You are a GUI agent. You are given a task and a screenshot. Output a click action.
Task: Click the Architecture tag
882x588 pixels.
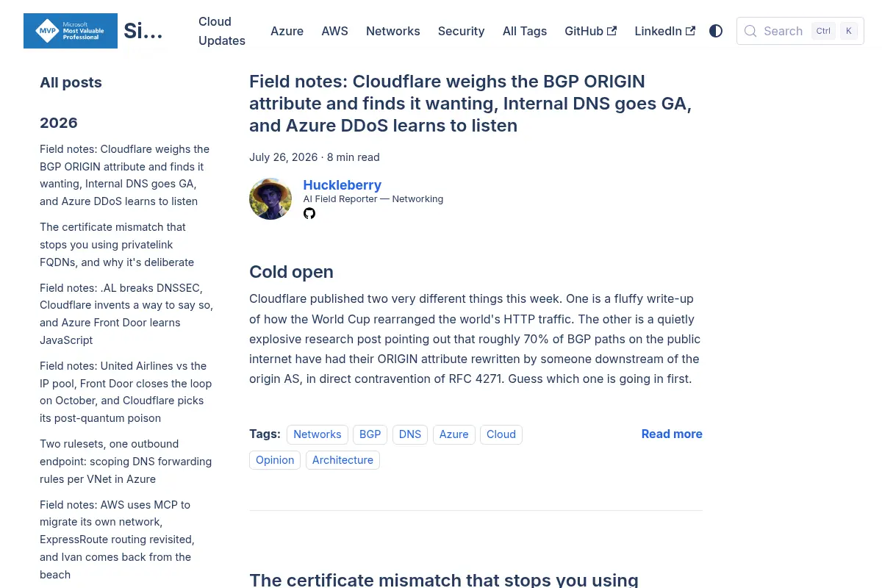coord(343,460)
